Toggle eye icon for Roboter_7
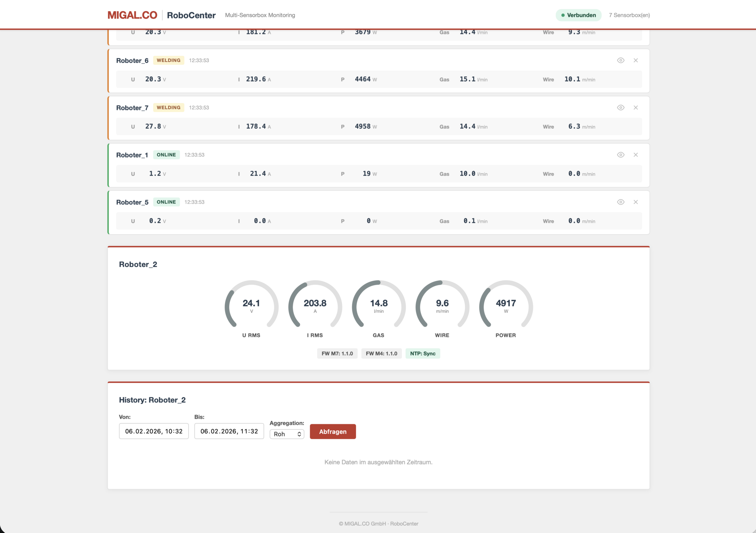756x533 pixels. coord(620,108)
